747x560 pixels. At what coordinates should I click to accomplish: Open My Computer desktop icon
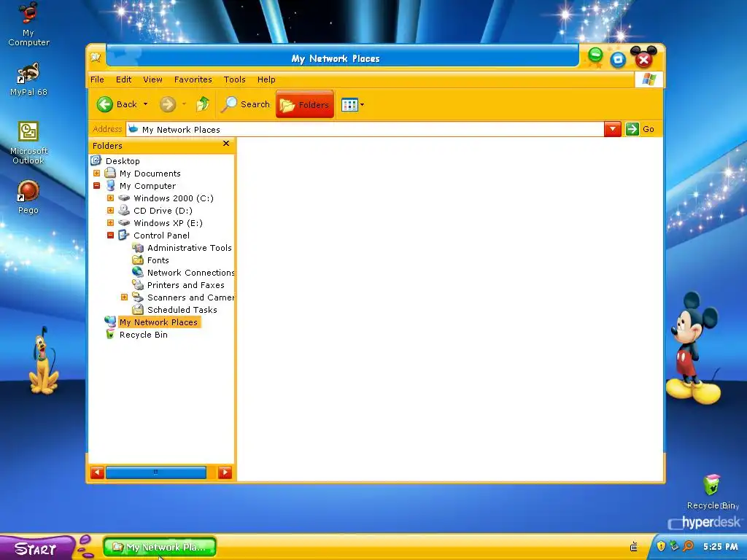click(28, 24)
